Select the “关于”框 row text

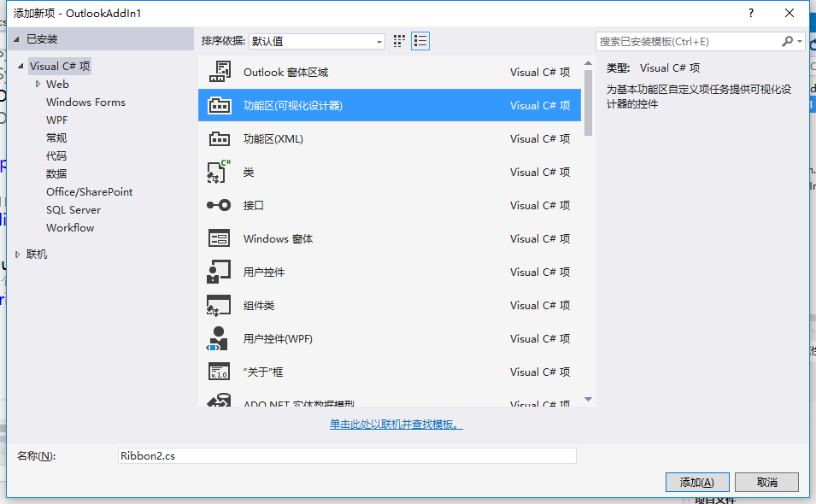coord(263,372)
